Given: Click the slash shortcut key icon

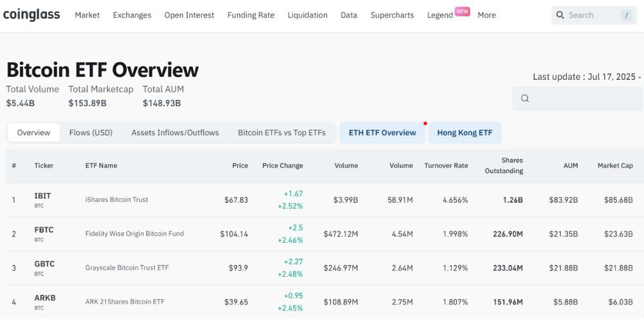Looking at the screenshot, I should [x=627, y=15].
